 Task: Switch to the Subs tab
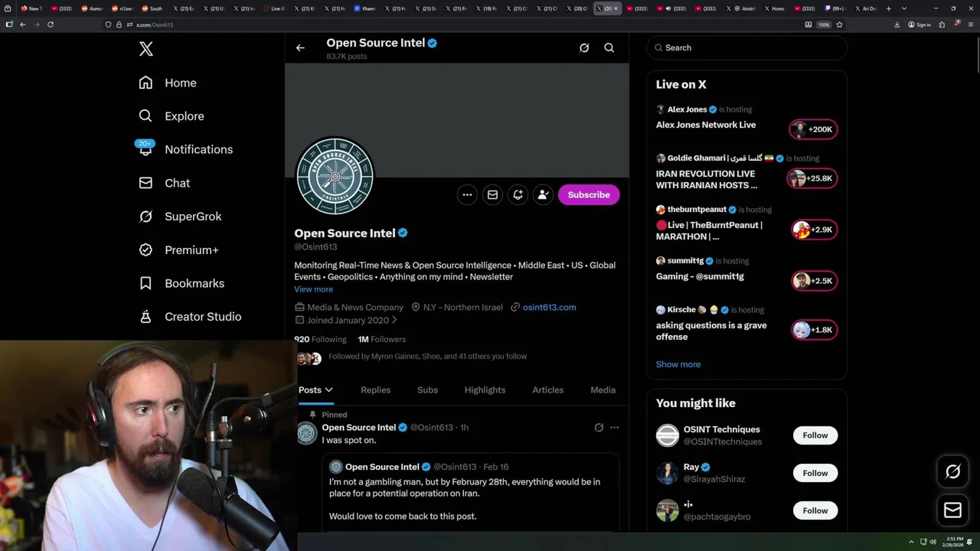(427, 390)
